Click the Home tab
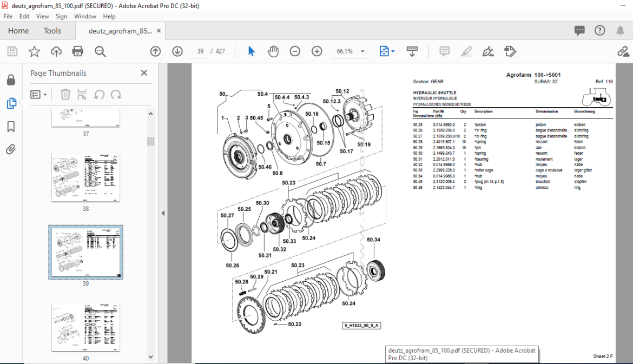The height and width of the screenshot is (364, 633). point(18,31)
